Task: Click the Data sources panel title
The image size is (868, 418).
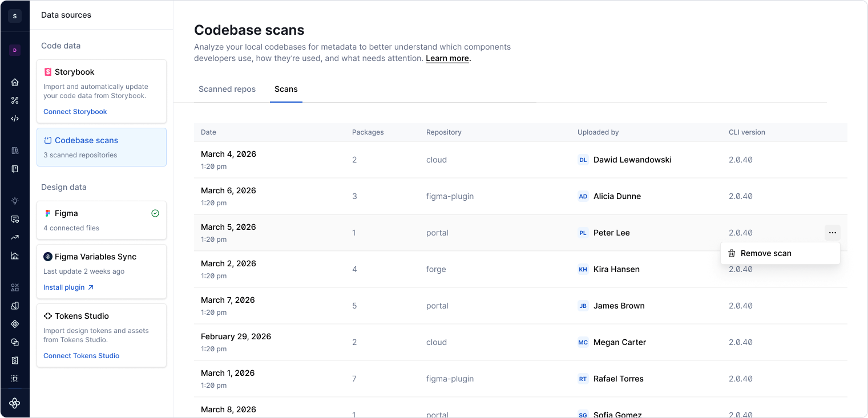Action: tap(66, 15)
